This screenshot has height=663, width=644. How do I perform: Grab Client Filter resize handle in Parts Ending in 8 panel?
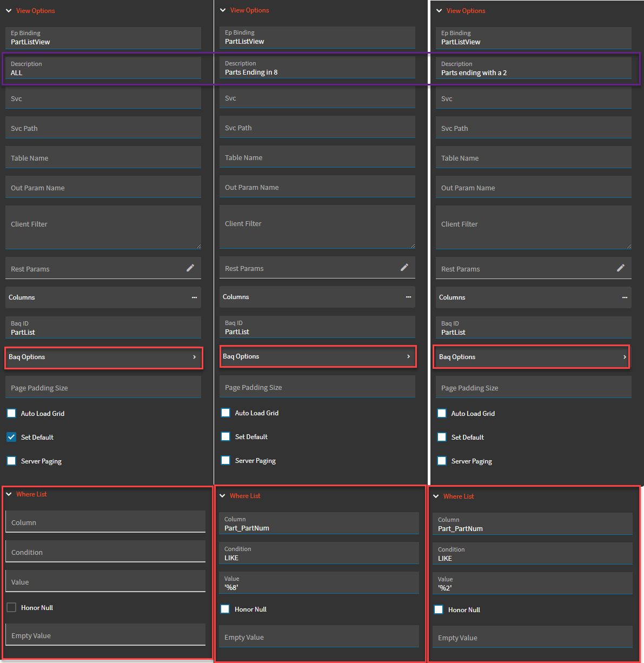coord(412,246)
